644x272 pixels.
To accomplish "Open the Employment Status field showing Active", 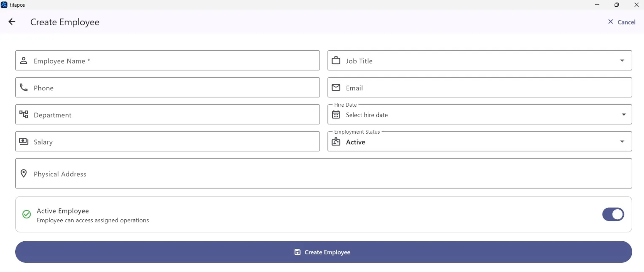I will point(480,141).
